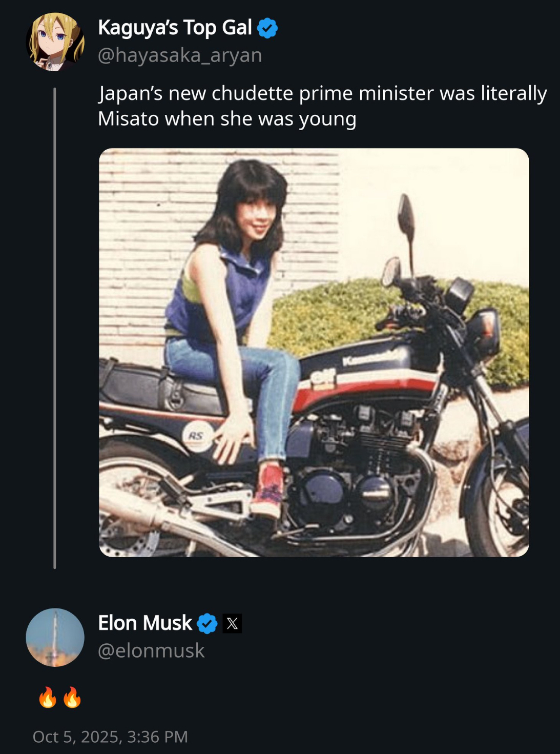Click the 'Misato when she was young' line
The image size is (560, 754).
click(x=227, y=119)
